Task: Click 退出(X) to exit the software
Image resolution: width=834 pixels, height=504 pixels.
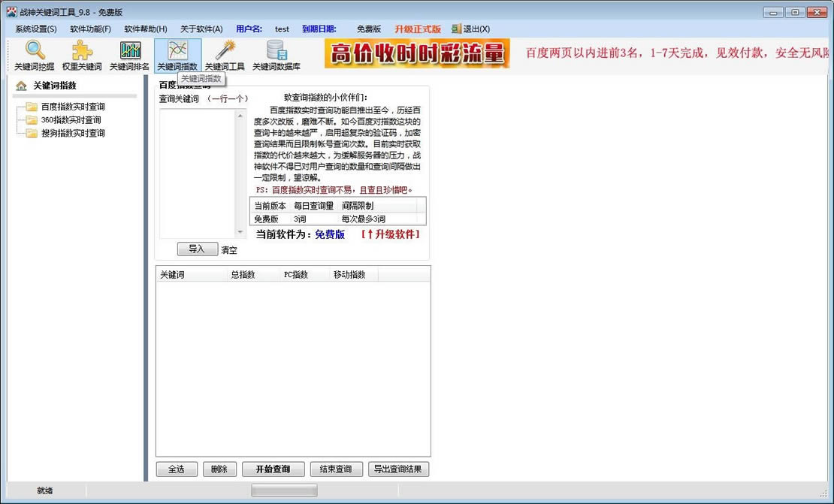Action: click(476, 29)
